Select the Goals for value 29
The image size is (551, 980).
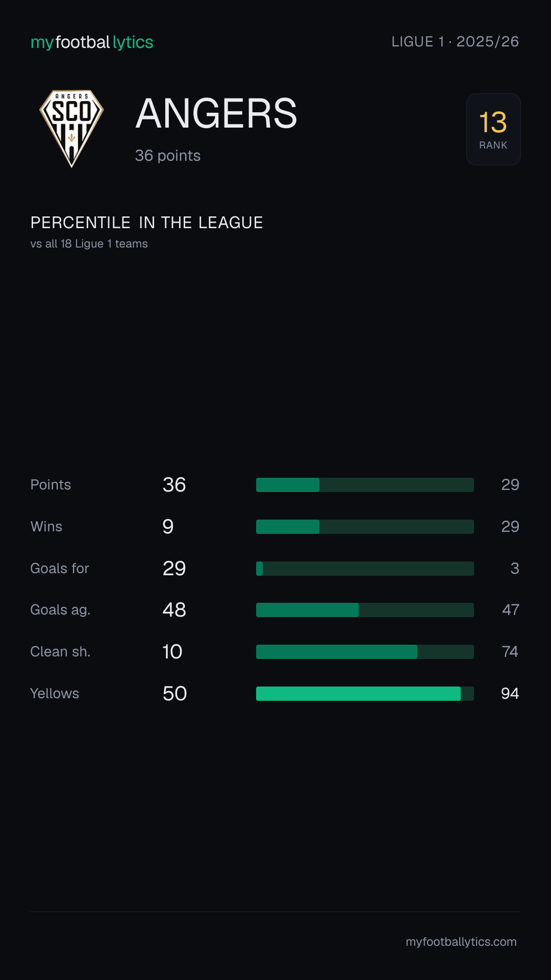point(174,569)
